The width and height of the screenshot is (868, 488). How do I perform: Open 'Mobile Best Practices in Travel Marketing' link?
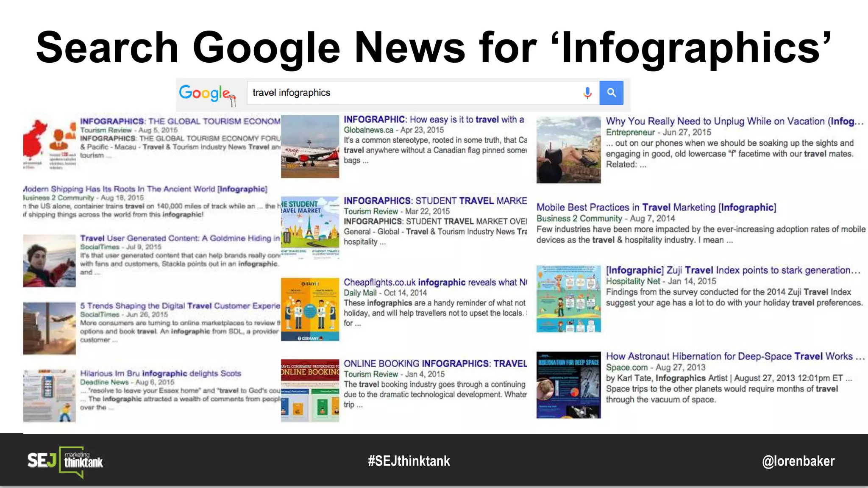coord(657,207)
